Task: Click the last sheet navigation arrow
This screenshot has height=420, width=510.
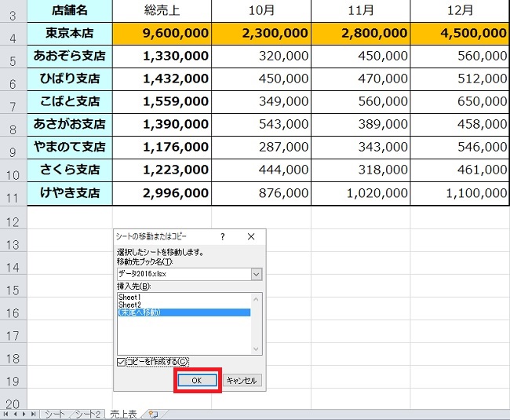Action: pos(33,414)
